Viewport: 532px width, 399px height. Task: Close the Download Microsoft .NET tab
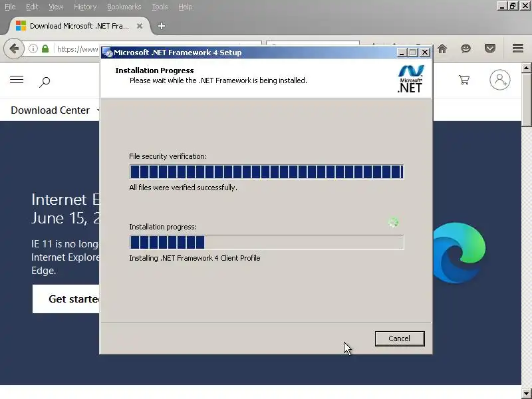[140, 26]
